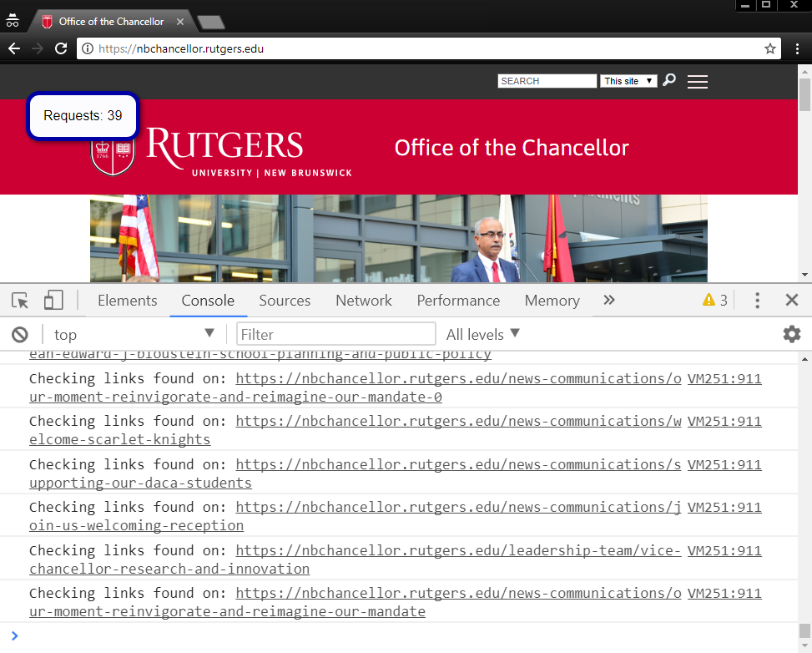Activate the inspect element picker icon
812x653 pixels.
point(20,301)
